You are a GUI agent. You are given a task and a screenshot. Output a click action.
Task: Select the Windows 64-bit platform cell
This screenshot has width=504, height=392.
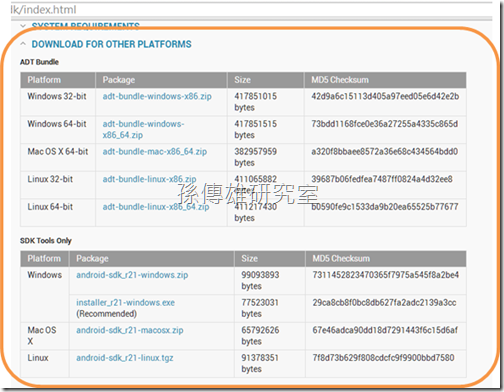click(x=58, y=130)
